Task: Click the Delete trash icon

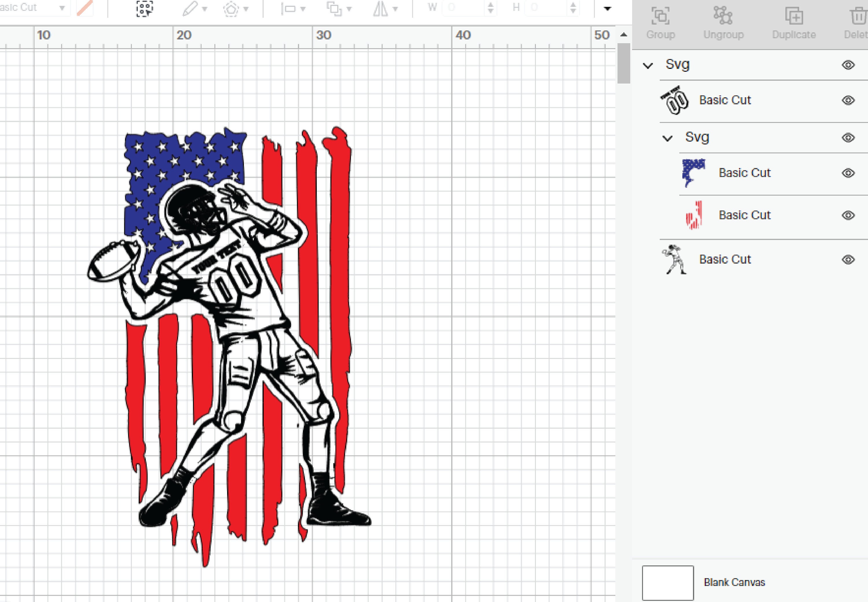Action: coord(858,17)
